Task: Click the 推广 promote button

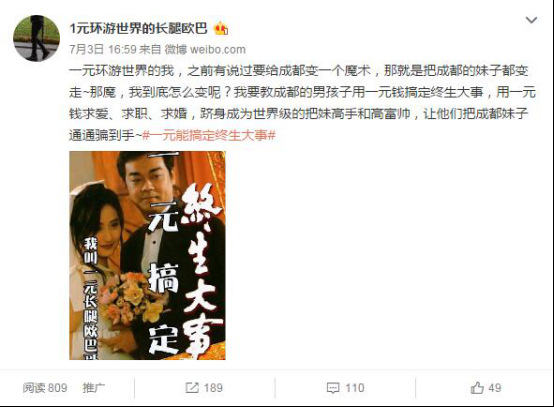Action: pos(94,388)
